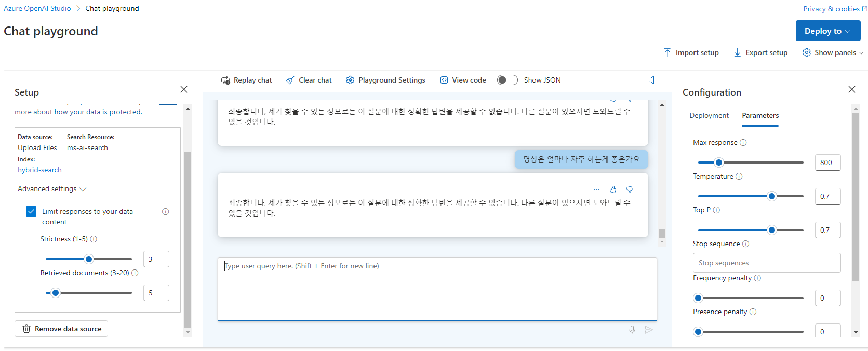Click the Export setup download icon
868x351 pixels.
(x=737, y=52)
